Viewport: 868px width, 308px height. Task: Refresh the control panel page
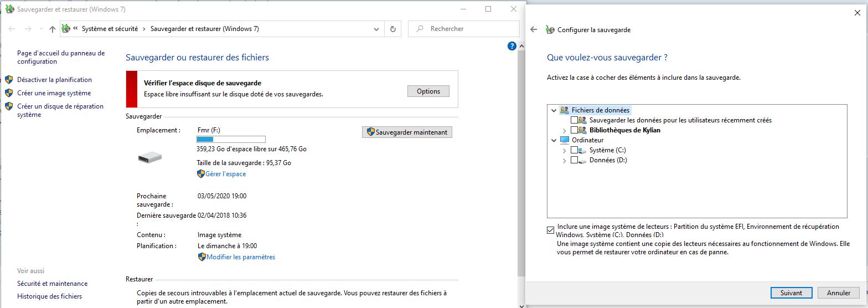pos(393,29)
